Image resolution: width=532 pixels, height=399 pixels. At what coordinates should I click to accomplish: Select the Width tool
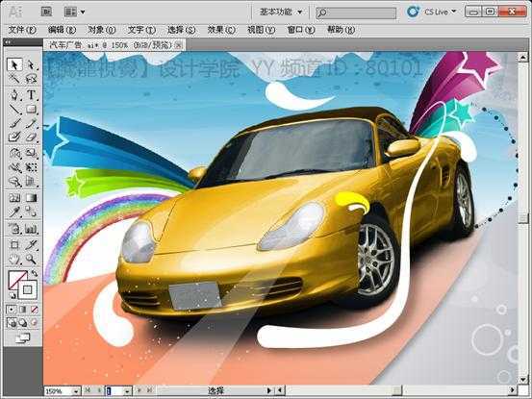14,167
